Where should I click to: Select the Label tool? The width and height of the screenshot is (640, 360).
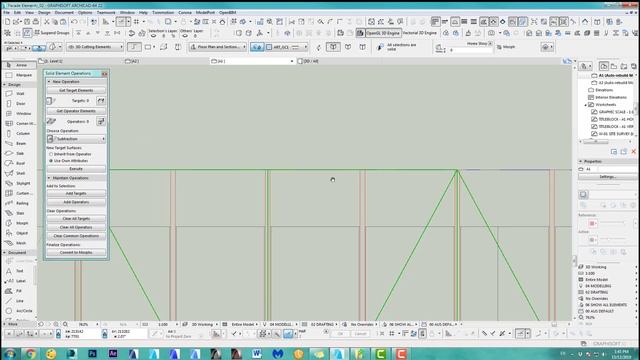pyautogui.click(x=19, y=281)
